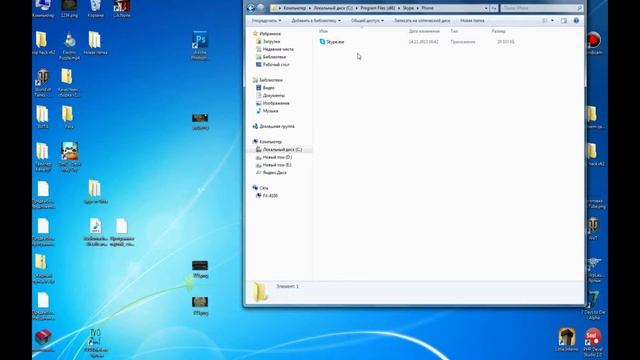Open Домашняя группа in the sidebar
Image resolution: width=640 pixels, height=360 pixels.
tap(276, 126)
